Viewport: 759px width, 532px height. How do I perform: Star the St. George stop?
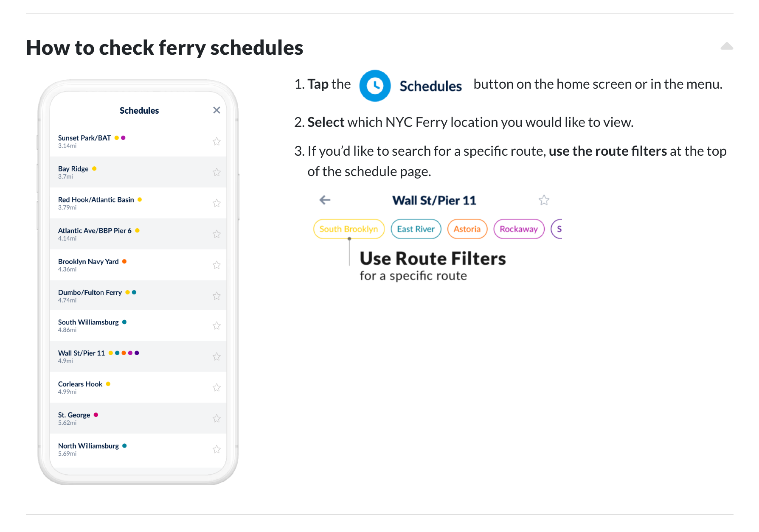coord(216,418)
